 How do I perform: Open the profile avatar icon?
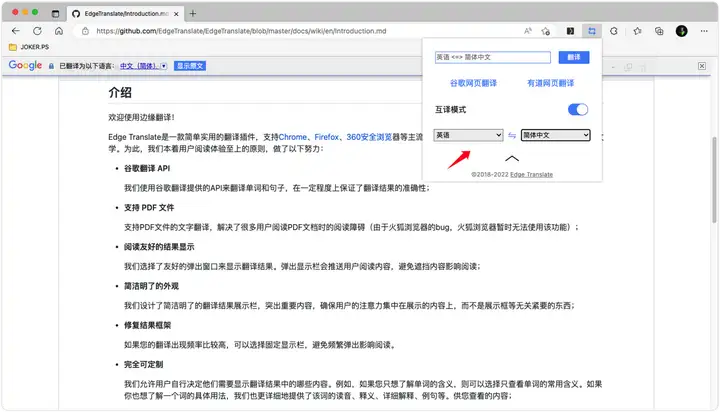point(681,31)
